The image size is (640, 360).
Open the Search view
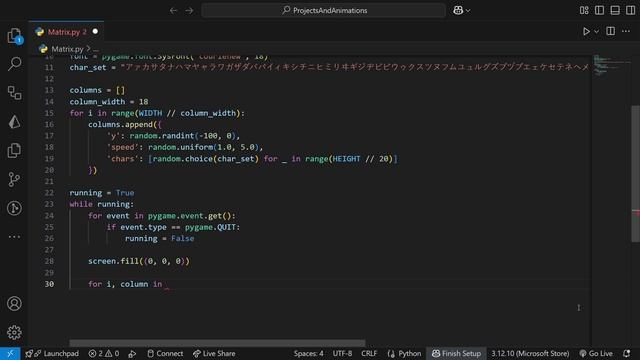[14, 64]
